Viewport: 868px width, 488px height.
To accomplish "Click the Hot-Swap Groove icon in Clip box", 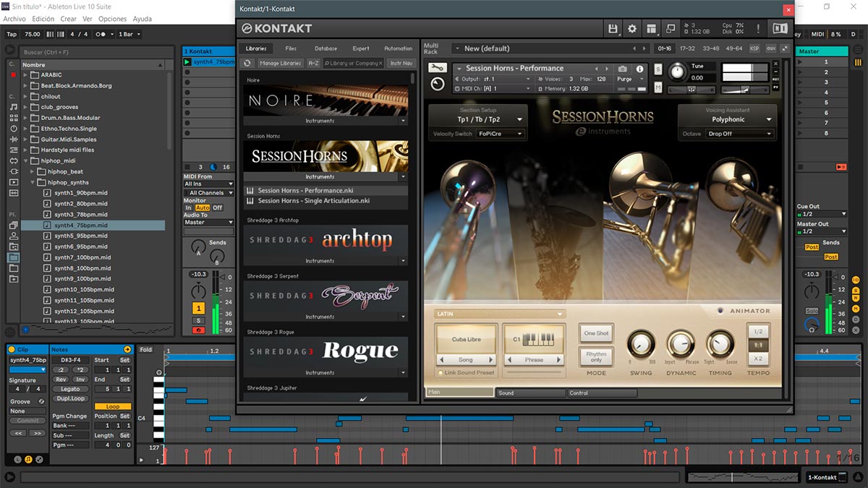I will pos(41,401).
